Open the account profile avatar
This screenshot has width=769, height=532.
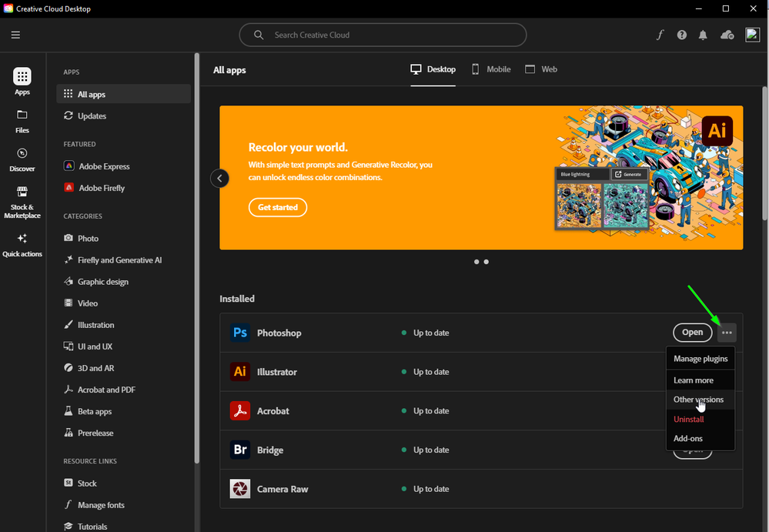tap(752, 35)
